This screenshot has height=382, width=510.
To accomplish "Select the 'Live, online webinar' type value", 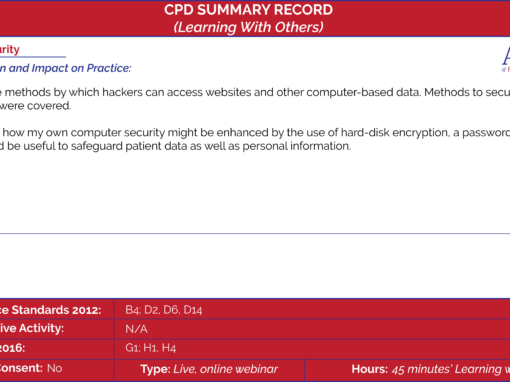I will [x=226, y=369].
